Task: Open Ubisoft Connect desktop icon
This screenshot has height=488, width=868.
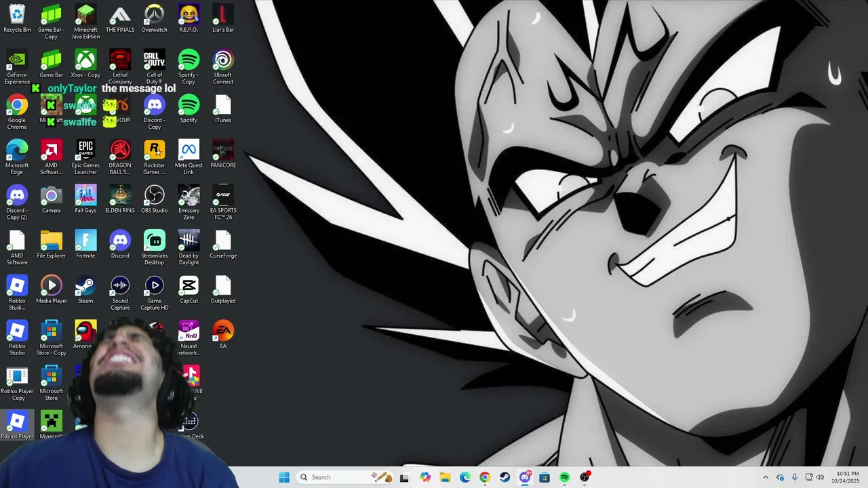Action: coord(223,67)
